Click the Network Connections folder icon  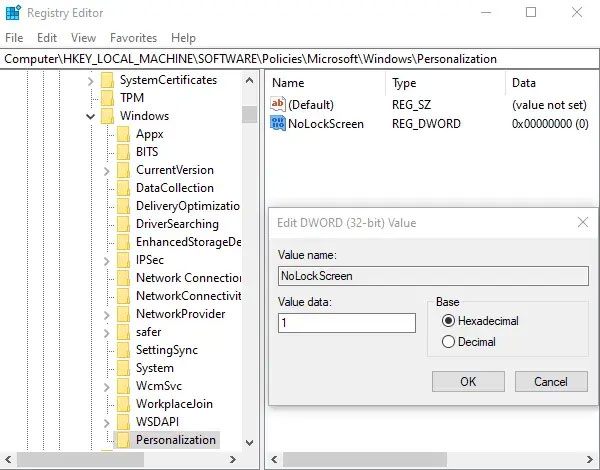[x=124, y=278]
